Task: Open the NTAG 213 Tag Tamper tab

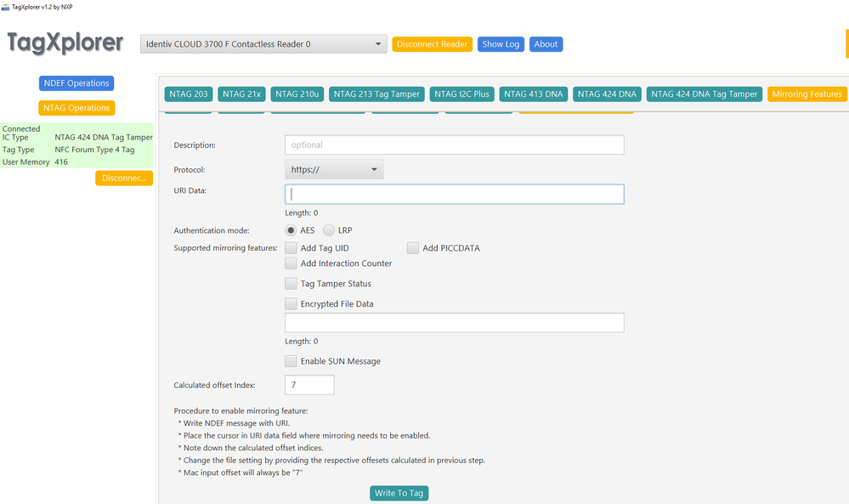Action: click(376, 94)
